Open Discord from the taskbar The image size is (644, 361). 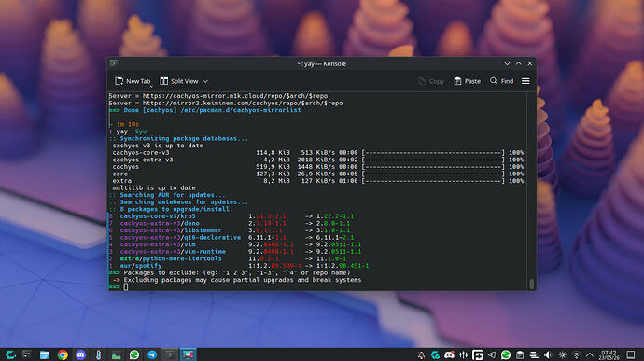point(80,354)
